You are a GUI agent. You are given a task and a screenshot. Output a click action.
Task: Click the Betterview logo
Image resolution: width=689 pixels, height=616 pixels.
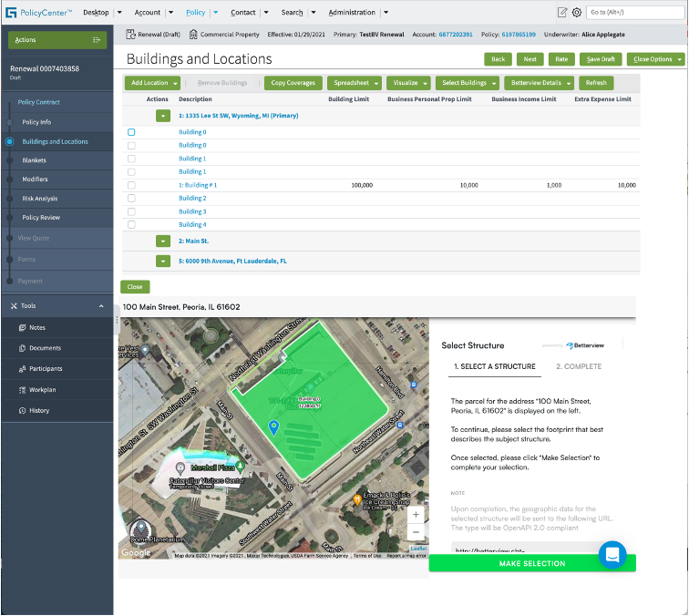[585, 345]
